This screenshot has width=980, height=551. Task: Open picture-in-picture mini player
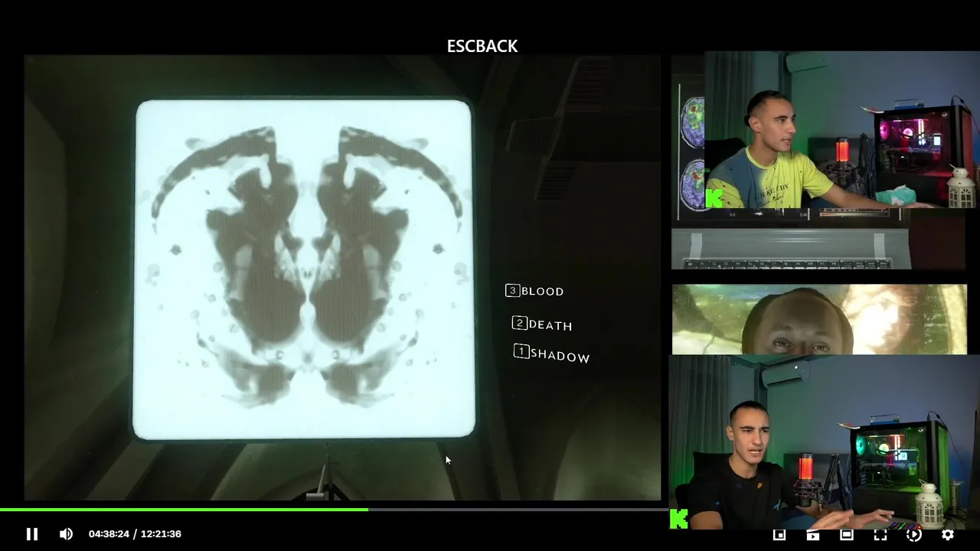(x=779, y=535)
